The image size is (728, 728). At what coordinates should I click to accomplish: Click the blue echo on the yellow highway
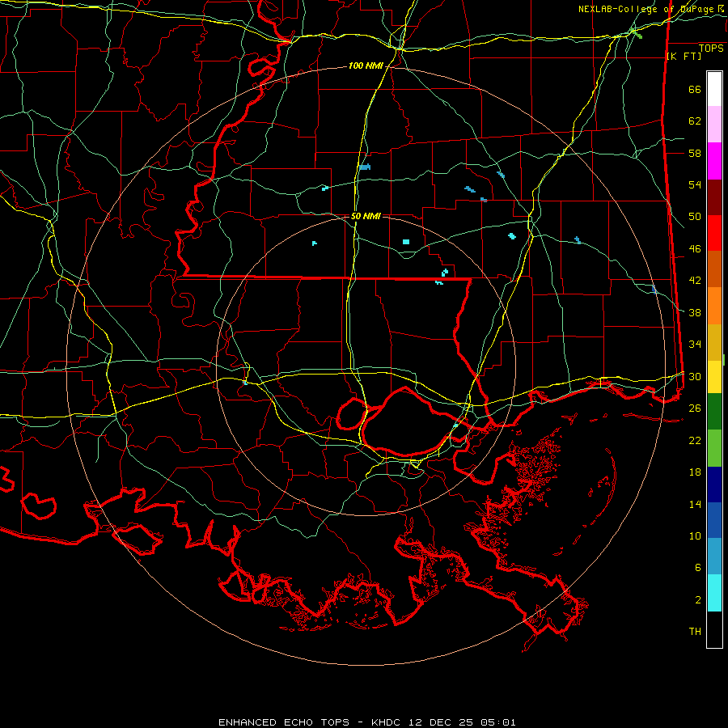pos(365,167)
